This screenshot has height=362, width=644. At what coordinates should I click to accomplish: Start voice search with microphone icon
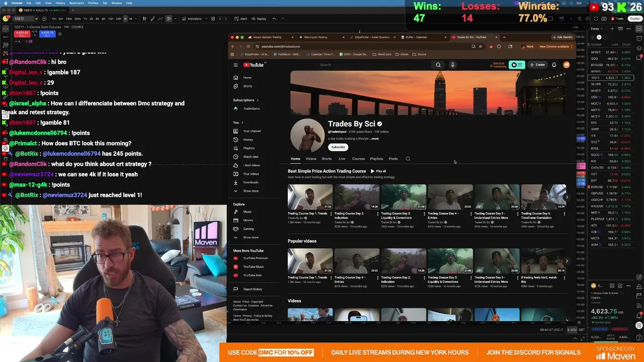[452, 65]
